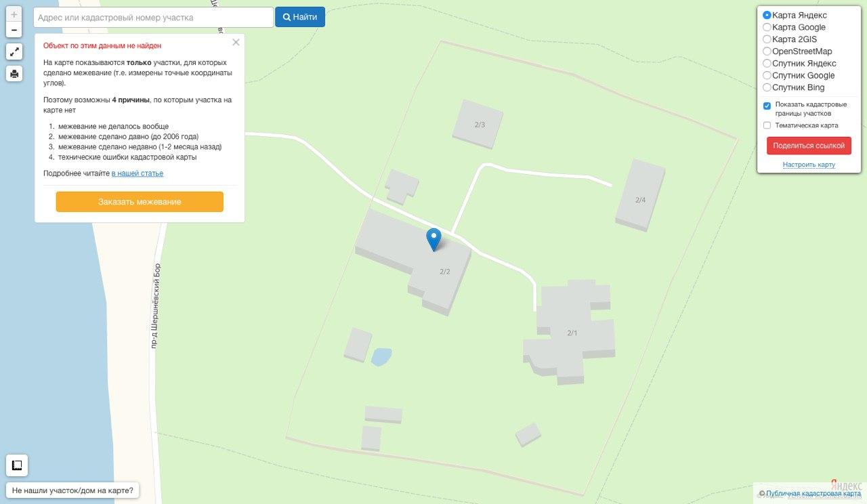Zoom in with the plus button
Image resolution: width=867 pixels, height=504 pixels.
click(x=14, y=14)
